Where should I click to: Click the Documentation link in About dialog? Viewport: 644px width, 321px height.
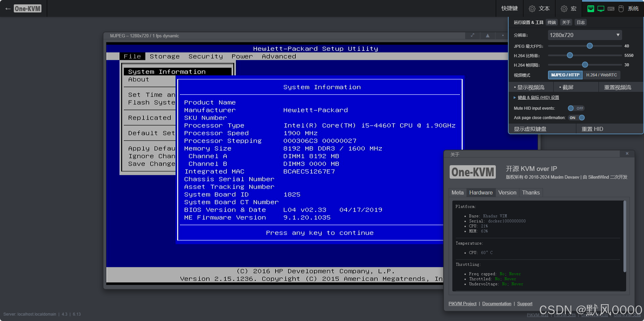[x=496, y=304]
